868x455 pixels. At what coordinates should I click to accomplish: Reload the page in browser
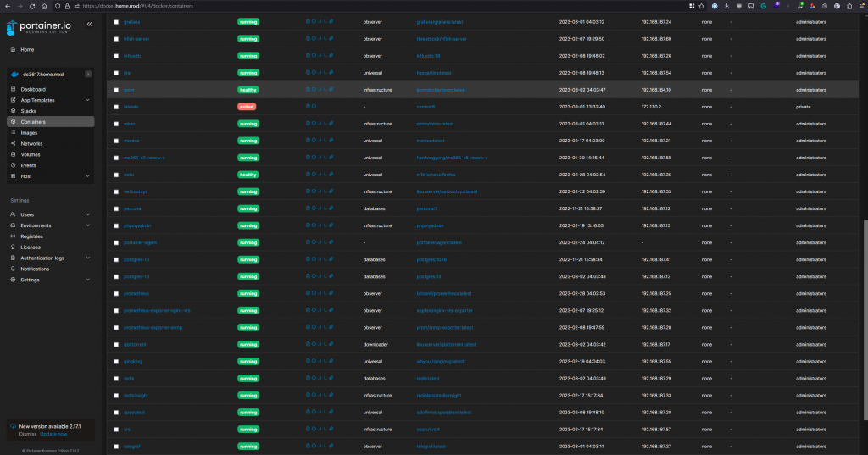click(x=32, y=6)
